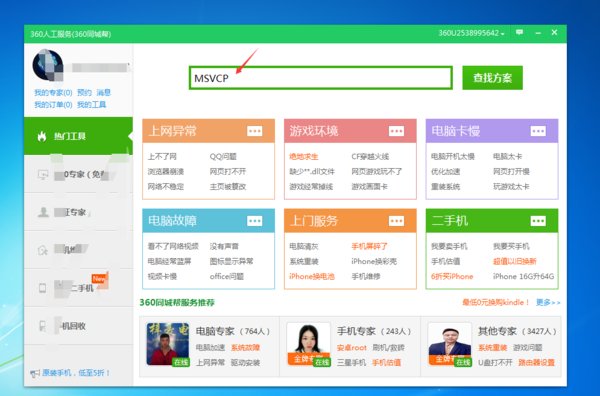Click the 缺少**.dll文件 link
The image size is (600, 396).
coord(312,172)
